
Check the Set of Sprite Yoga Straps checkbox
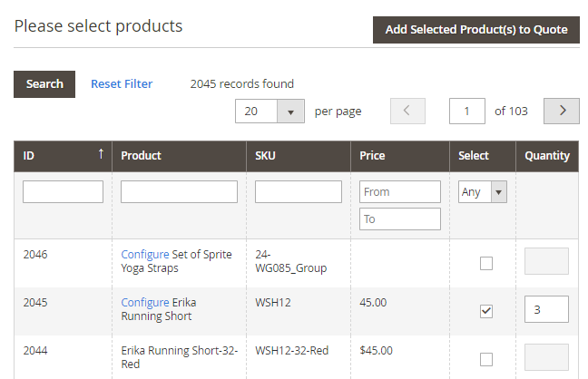pos(486,264)
